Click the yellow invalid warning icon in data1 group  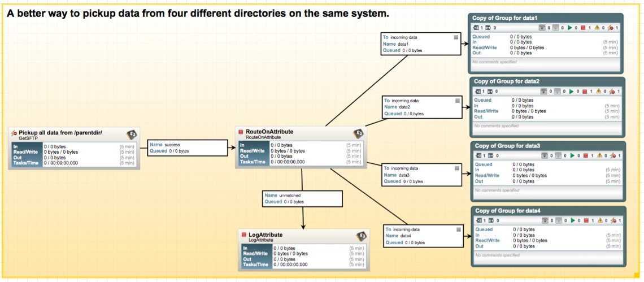[x=598, y=28]
